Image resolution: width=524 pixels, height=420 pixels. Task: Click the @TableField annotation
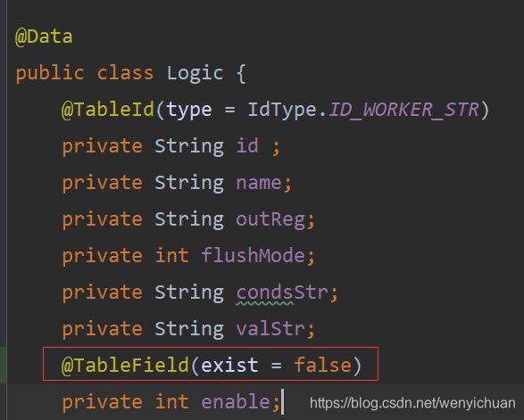125,365
